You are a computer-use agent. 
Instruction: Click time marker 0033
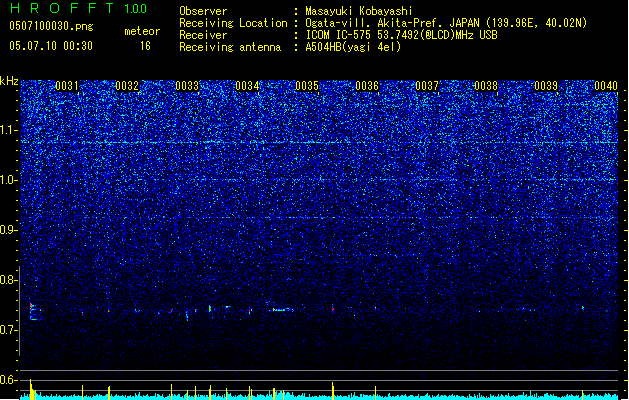click(187, 86)
